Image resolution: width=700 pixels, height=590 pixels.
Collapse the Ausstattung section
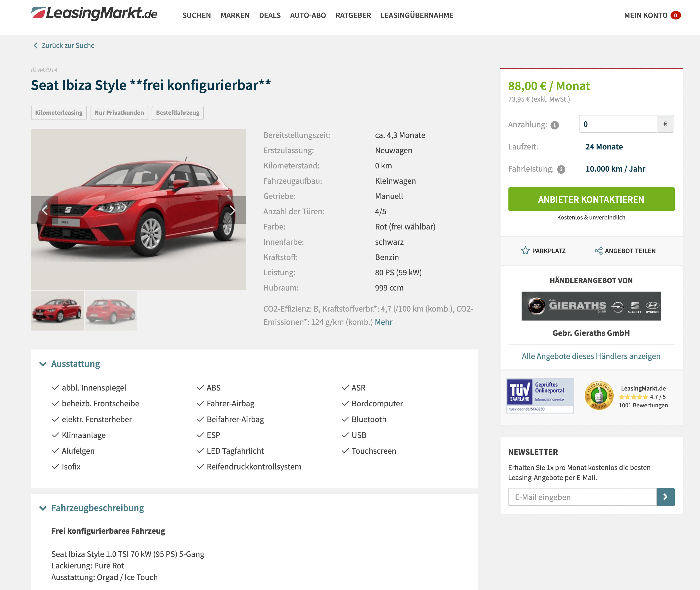point(43,364)
